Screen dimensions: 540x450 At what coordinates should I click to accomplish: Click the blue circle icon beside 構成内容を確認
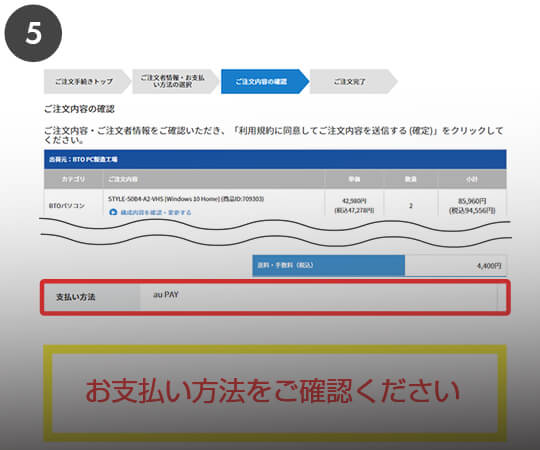(x=113, y=212)
